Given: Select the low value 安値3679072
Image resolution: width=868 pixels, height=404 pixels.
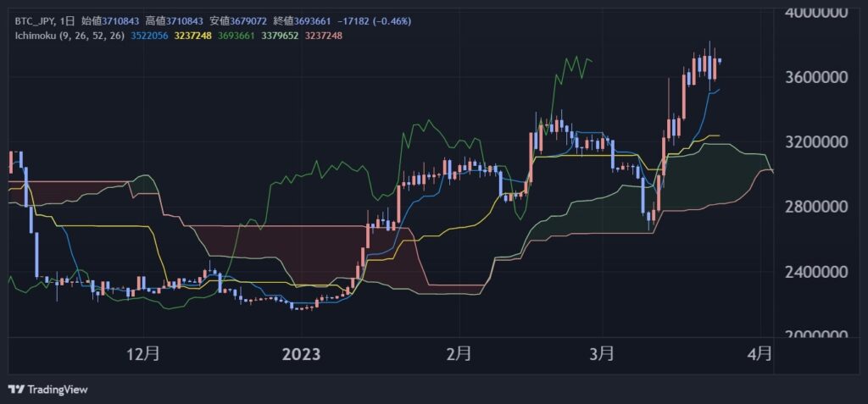Looking at the screenshot, I should click(x=239, y=21).
